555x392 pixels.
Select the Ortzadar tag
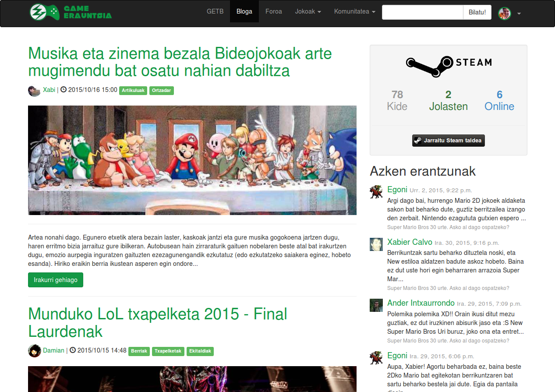(x=162, y=91)
